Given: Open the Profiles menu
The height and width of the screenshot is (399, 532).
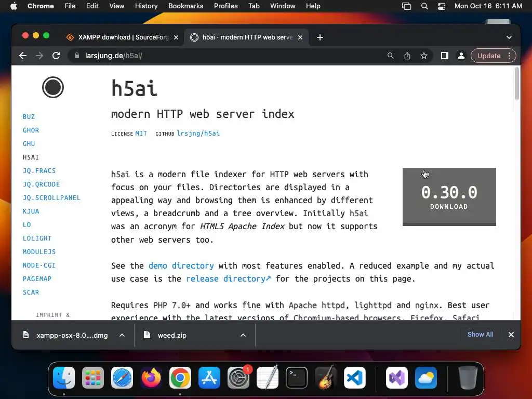Looking at the screenshot, I should (x=225, y=6).
